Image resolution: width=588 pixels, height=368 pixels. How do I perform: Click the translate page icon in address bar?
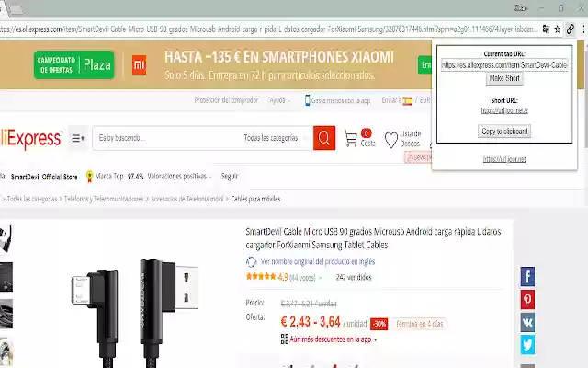[x=546, y=29]
